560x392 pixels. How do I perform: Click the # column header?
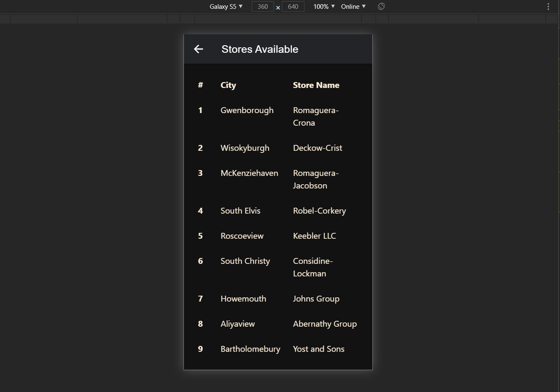pyautogui.click(x=200, y=85)
